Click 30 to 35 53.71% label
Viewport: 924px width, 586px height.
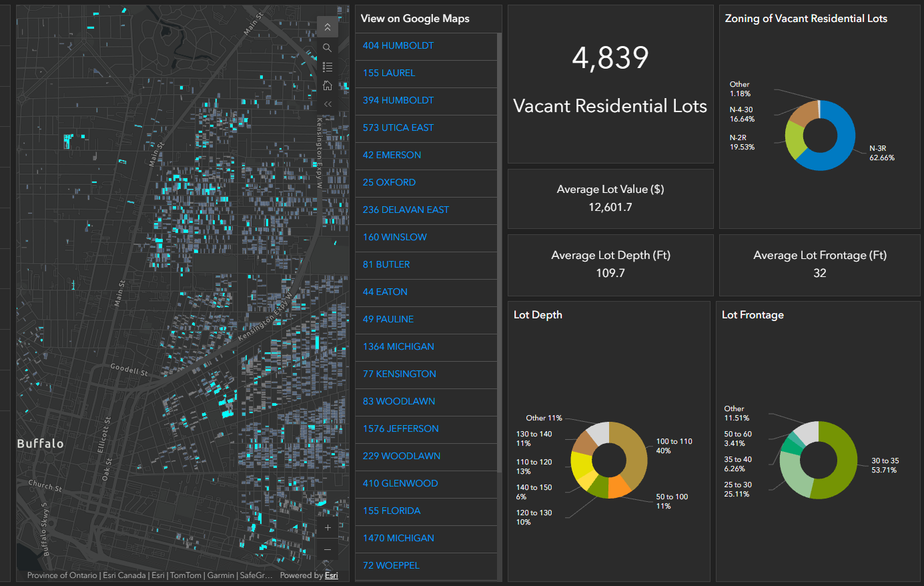click(x=885, y=465)
